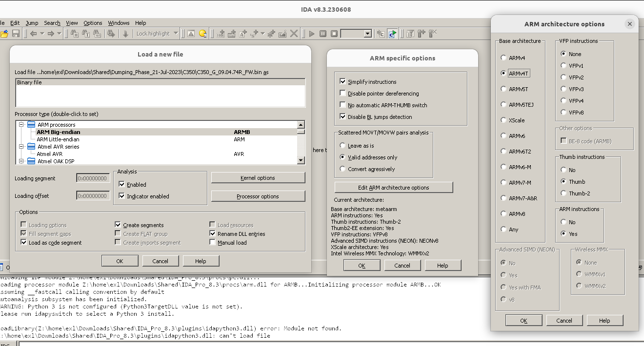This screenshot has width=644, height=346.
Task: Click OK in Load a new file dialog
Action: [x=120, y=261]
